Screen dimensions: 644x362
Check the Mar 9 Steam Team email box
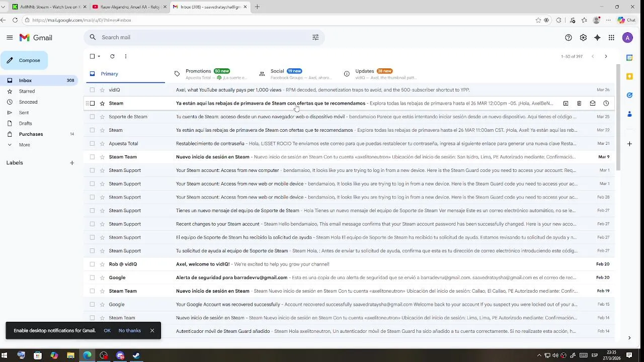pos(92,157)
